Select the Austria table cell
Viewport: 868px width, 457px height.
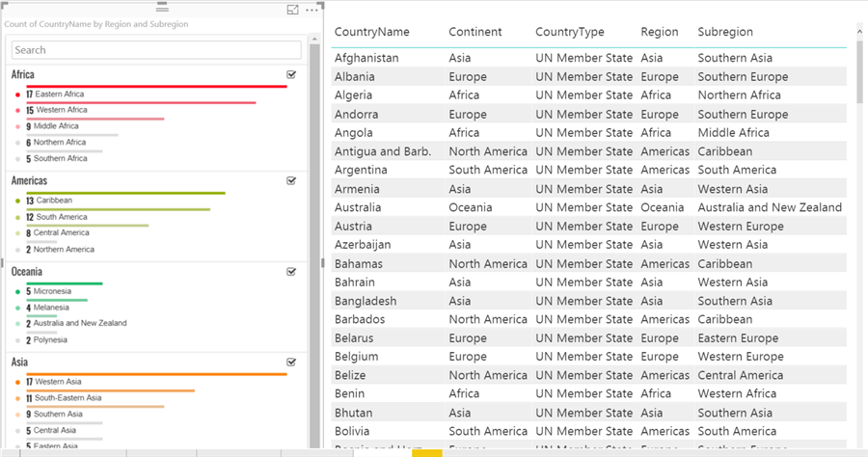click(x=353, y=227)
